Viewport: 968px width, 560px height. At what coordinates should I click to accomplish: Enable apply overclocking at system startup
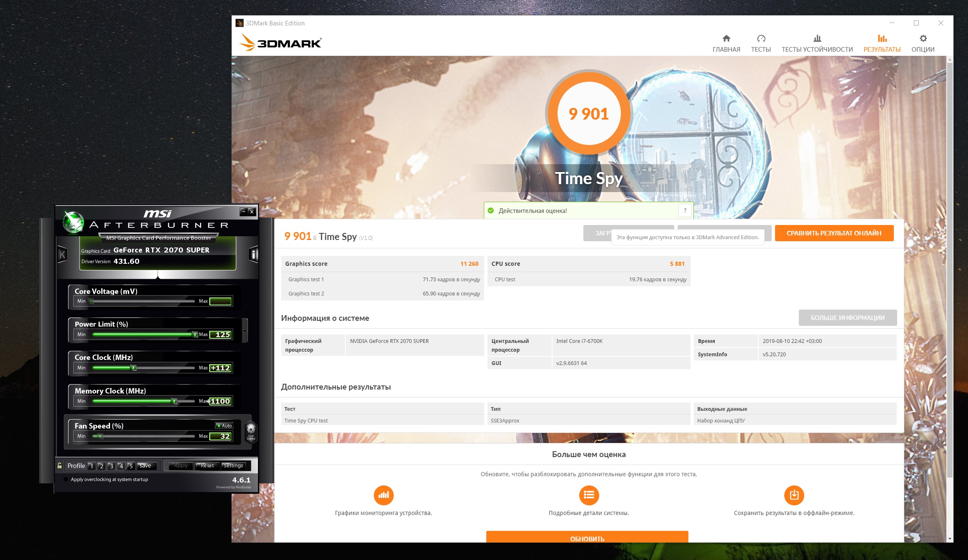tap(66, 479)
